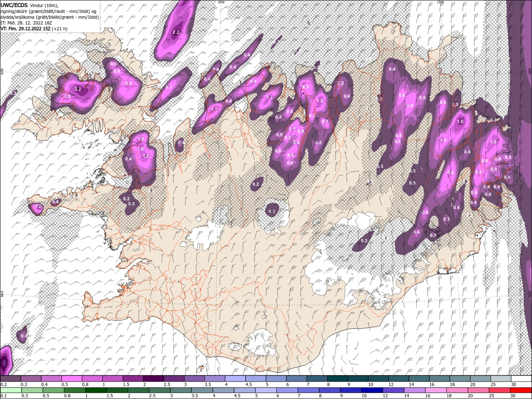Click the UWC/ECDS title in the header
This screenshot has width=532, height=399.
(x=14, y=5)
